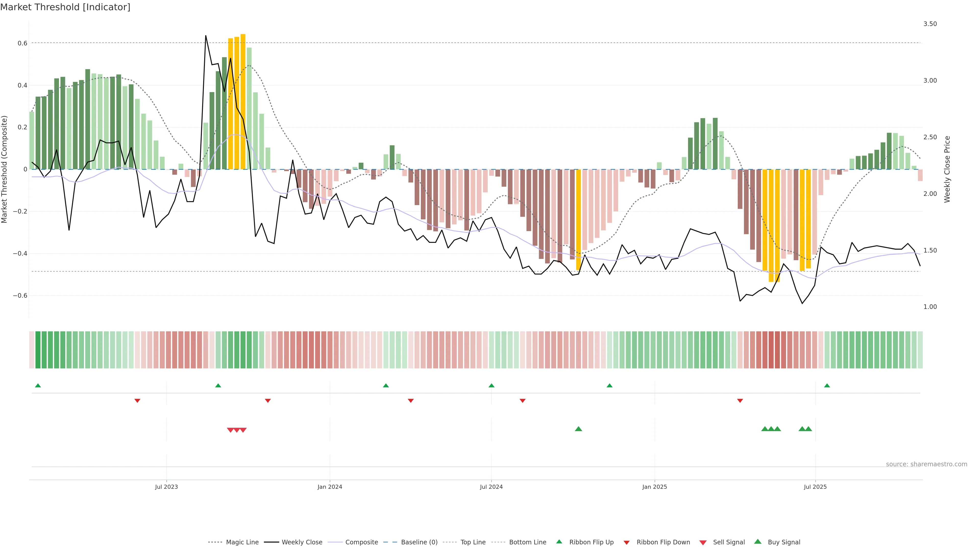Screen dimensions: 980x551
Task: Toggle the Weekly Close series in the legend
Action: (x=302, y=542)
